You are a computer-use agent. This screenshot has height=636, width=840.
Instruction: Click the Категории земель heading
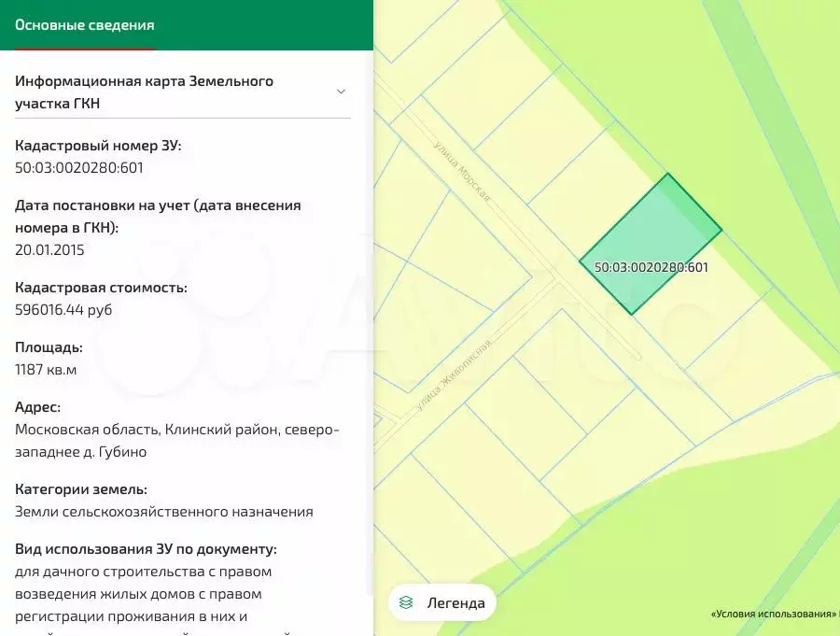click(81, 489)
